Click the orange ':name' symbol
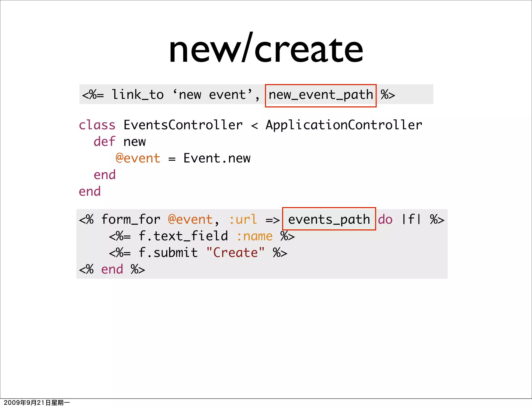Screen dimensions: 532x409 coord(255,236)
